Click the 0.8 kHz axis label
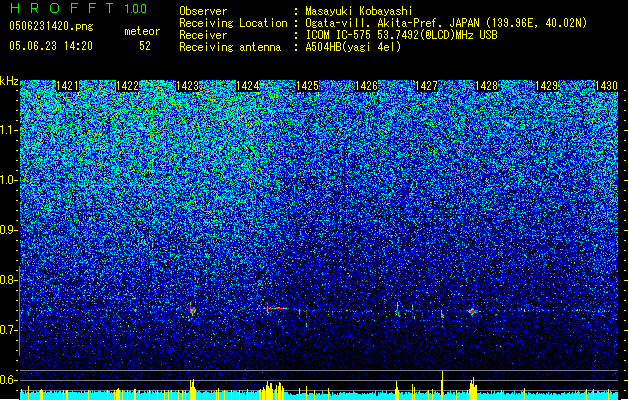 point(9,280)
